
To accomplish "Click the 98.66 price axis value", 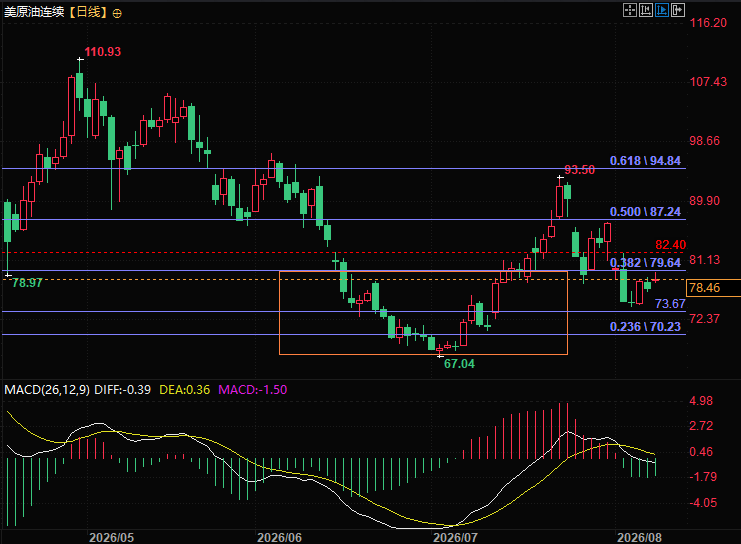I will (x=705, y=141).
